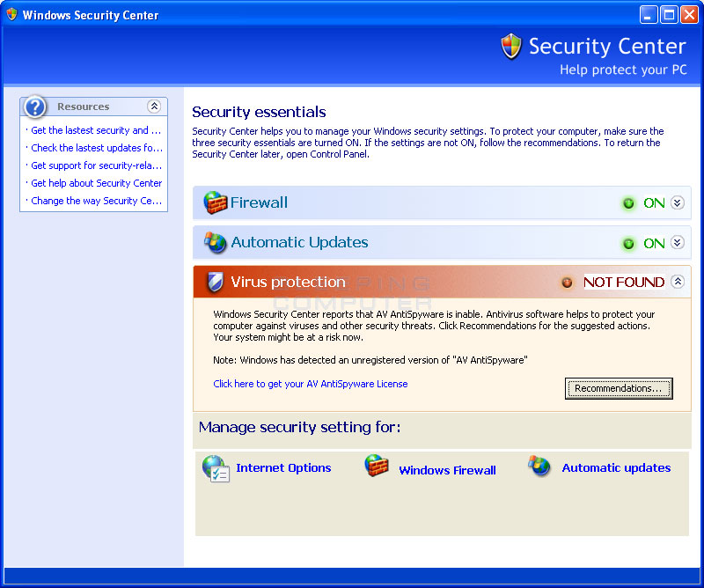704x588 pixels.
Task: Collapse the Virus protection section chevron
Action: pos(678,282)
